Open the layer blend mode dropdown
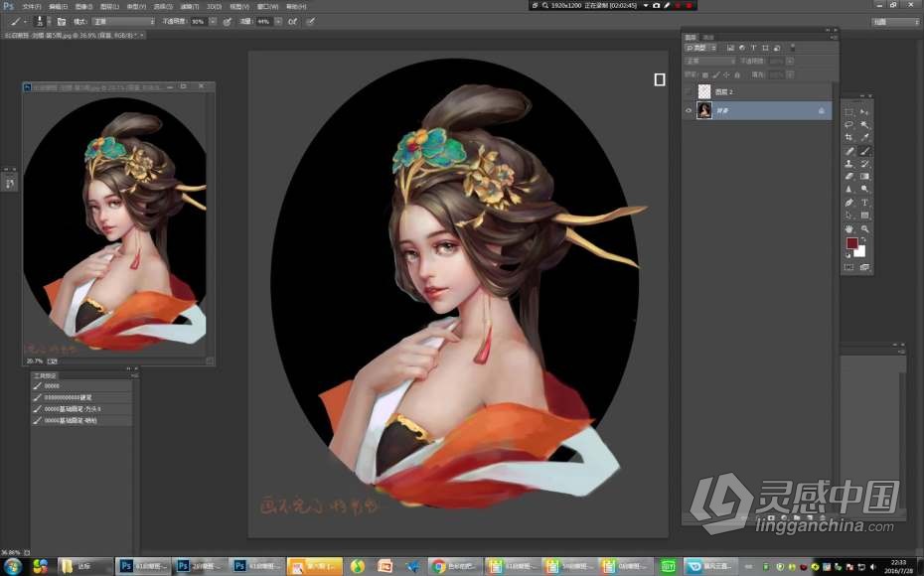 coord(709,61)
